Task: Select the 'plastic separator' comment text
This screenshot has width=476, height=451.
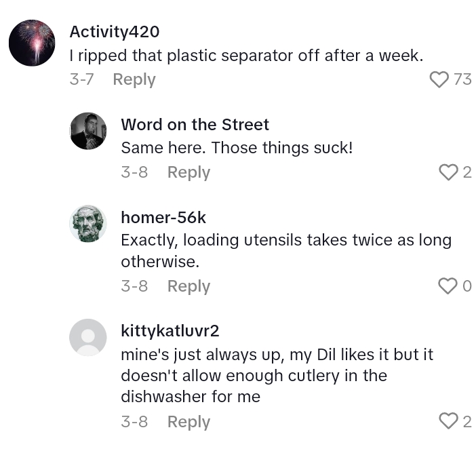Action: pyautogui.click(x=246, y=56)
